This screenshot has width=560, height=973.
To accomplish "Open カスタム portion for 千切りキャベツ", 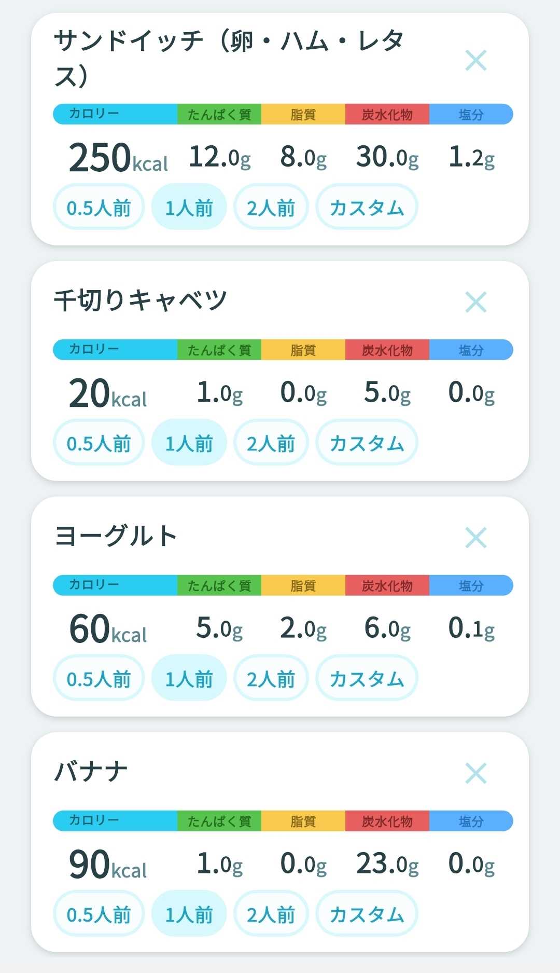I will click(x=367, y=443).
